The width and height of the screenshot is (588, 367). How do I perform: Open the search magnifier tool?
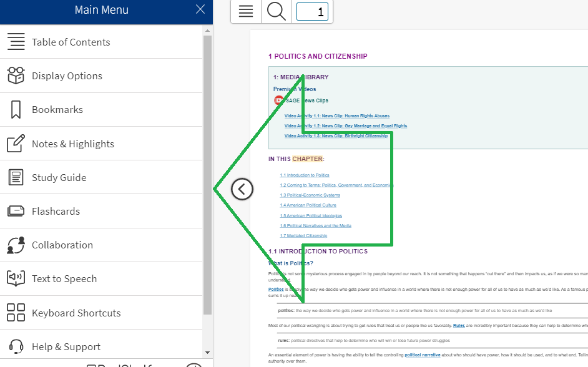point(276,11)
